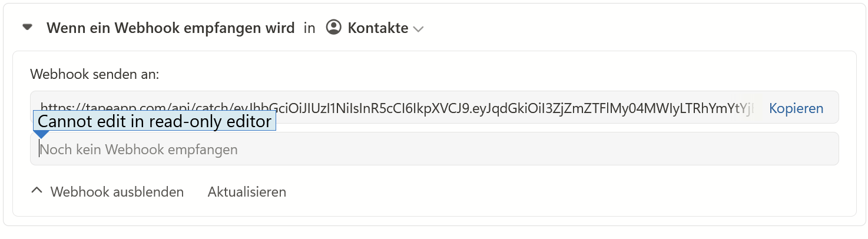Hide the webhook via 'Webhook ausblenden' text

117,192
